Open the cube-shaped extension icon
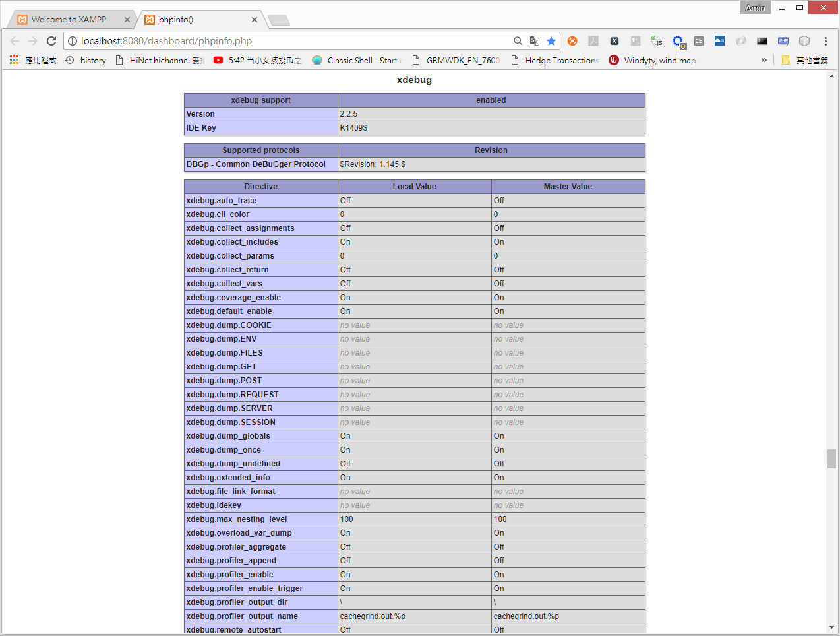This screenshot has width=840, height=636. [804, 41]
